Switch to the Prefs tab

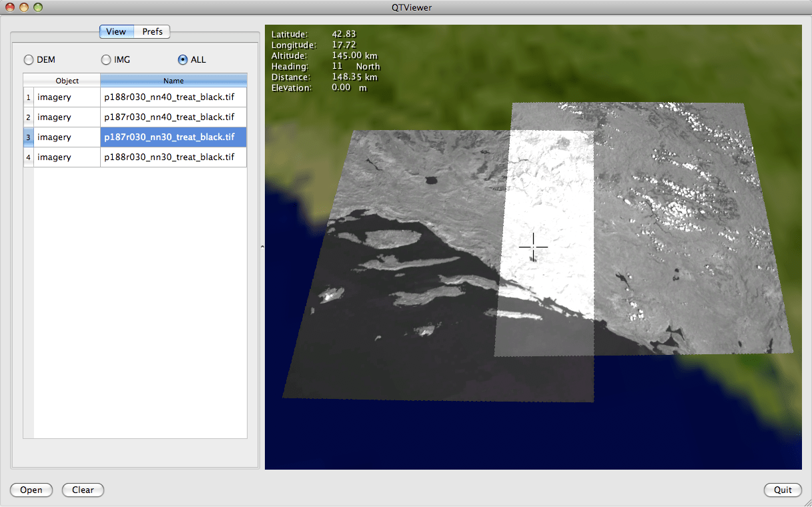click(x=152, y=31)
